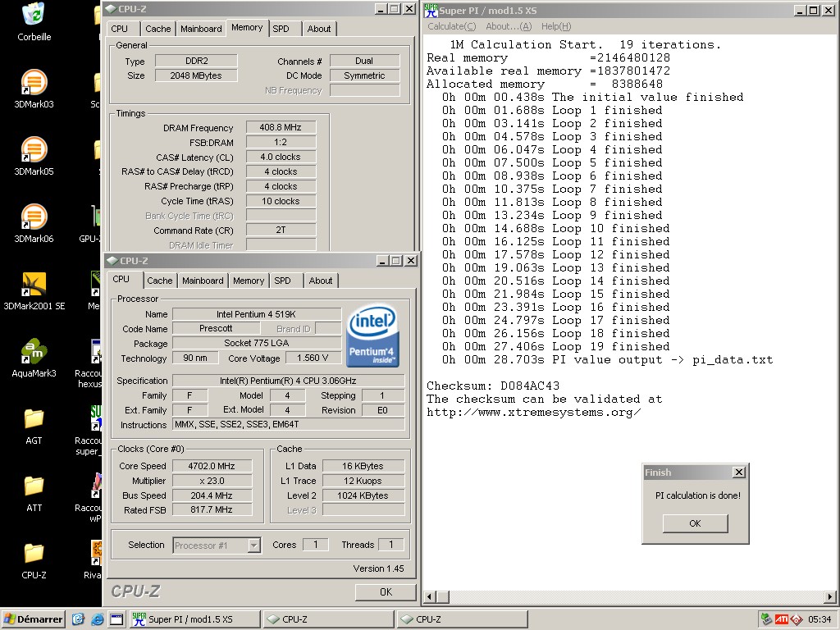The height and width of the screenshot is (630, 840).
Task: Click the FSB:DRAM 1:2 value
Action: (x=281, y=143)
